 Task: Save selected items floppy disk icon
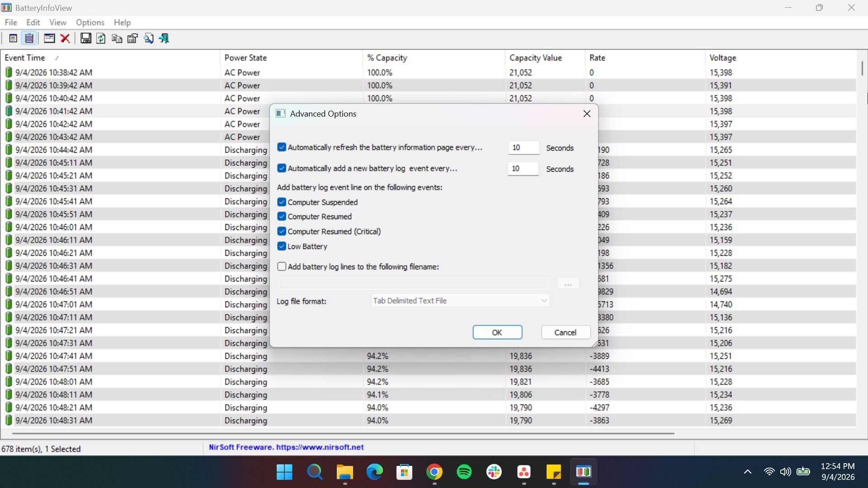point(85,38)
